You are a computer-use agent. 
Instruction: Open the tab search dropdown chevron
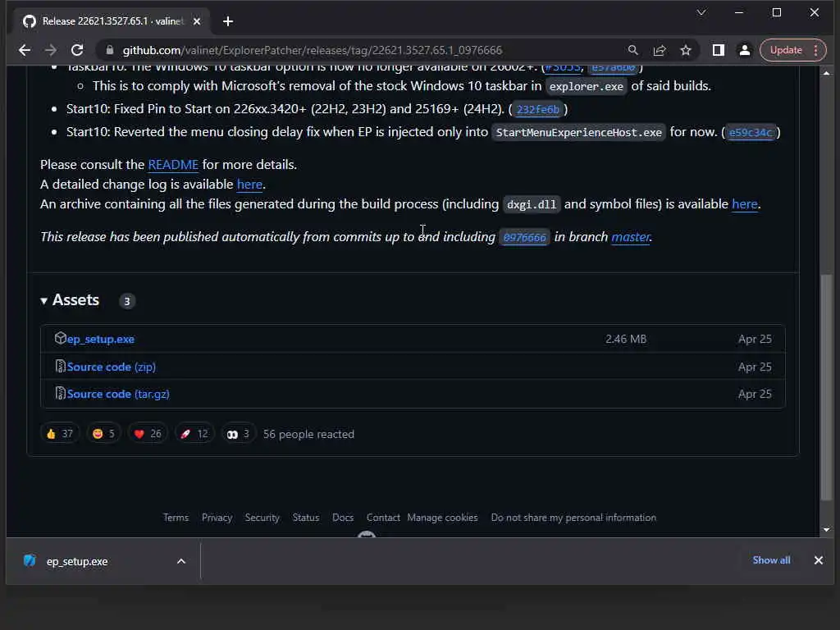coord(701,12)
